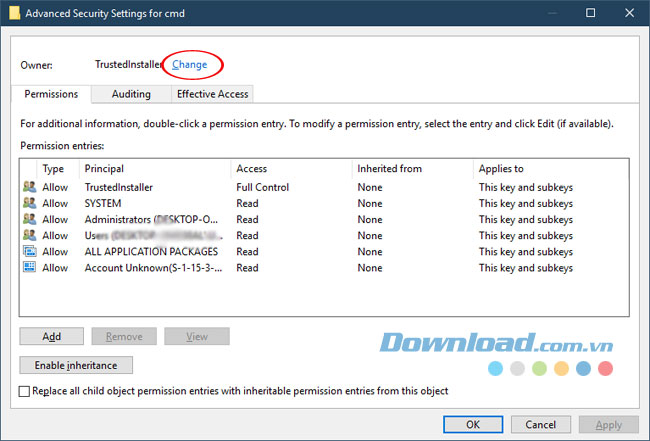Sort by the Access column header
This screenshot has width=650, height=441.
[x=290, y=169]
